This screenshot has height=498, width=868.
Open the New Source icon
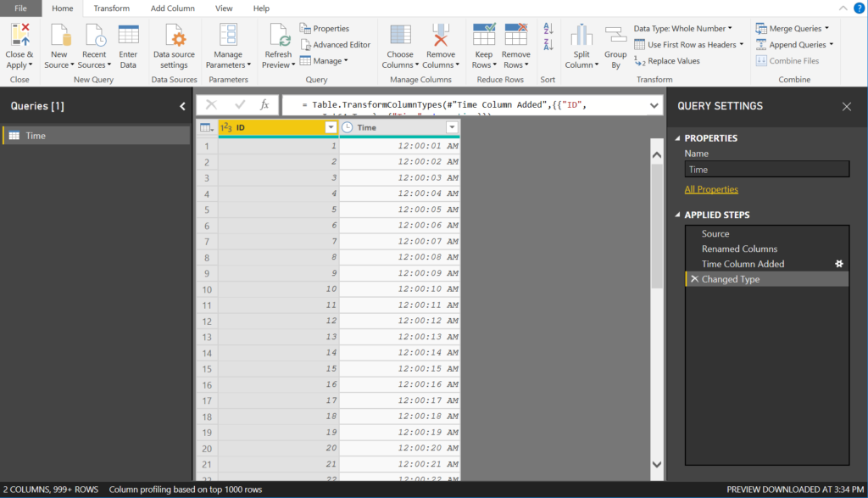59,36
